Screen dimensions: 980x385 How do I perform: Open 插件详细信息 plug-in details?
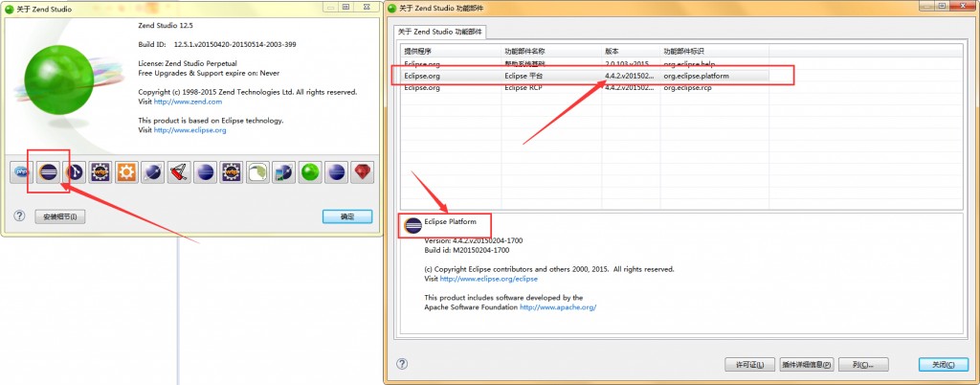point(806,365)
